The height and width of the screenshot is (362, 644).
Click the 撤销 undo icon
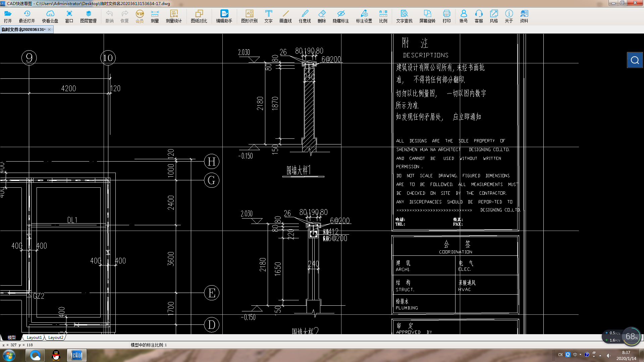(109, 16)
